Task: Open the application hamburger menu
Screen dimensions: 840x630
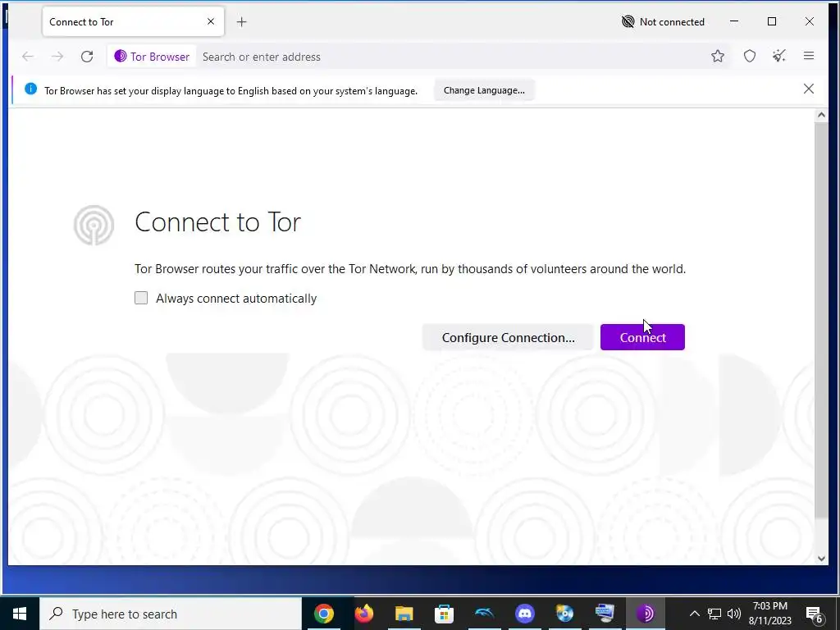Action: tap(808, 56)
